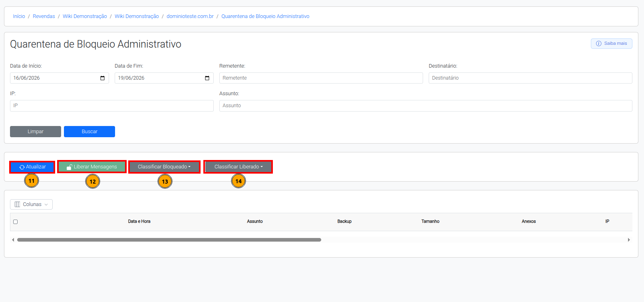Focus the IP input field
The image size is (644, 302).
pyautogui.click(x=112, y=106)
